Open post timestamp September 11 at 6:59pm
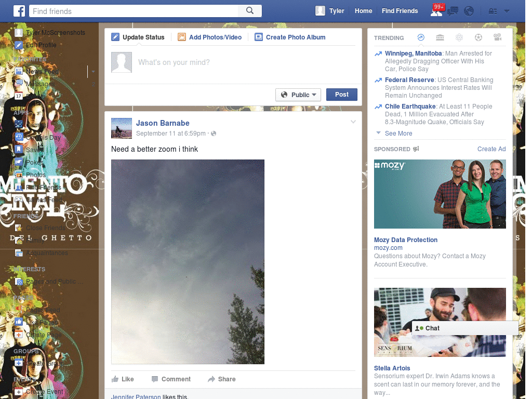Screen dimensions: 532x399 [x=170, y=134]
